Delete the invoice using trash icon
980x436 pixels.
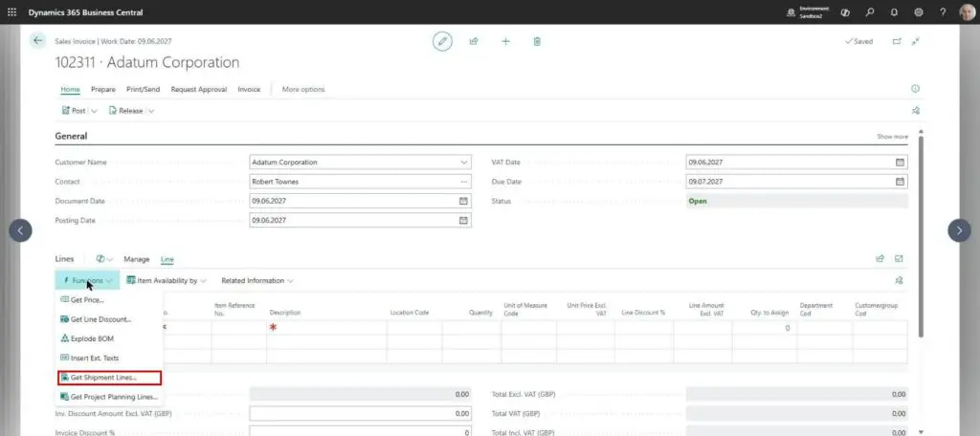click(537, 41)
